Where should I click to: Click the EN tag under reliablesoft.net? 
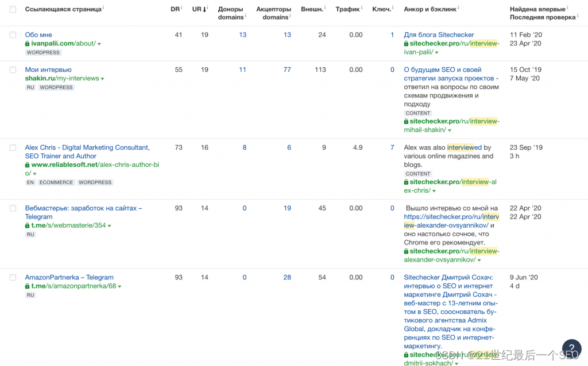click(30, 182)
